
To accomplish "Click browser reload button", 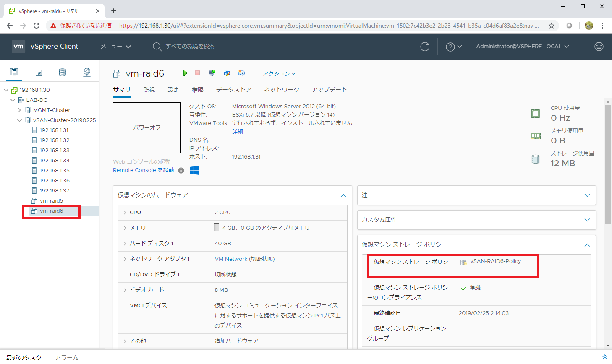I will [x=37, y=26].
